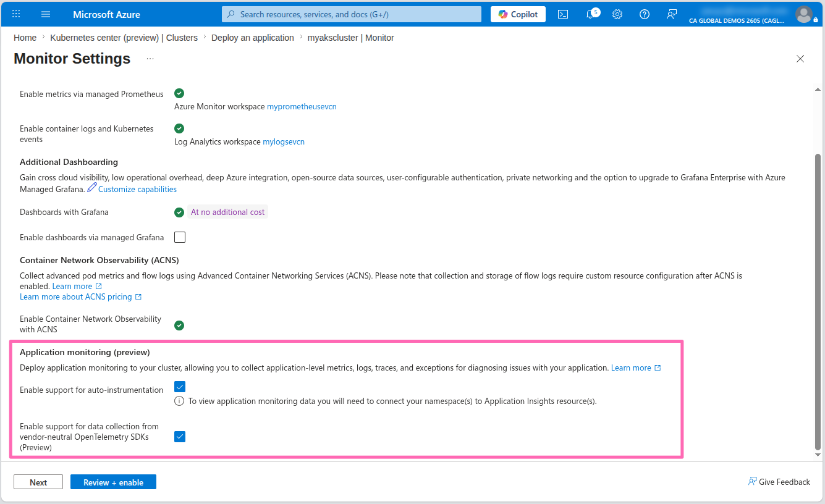Image resolution: width=825 pixels, height=504 pixels.
Task: Click Review + enable
Action: pyautogui.click(x=113, y=482)
